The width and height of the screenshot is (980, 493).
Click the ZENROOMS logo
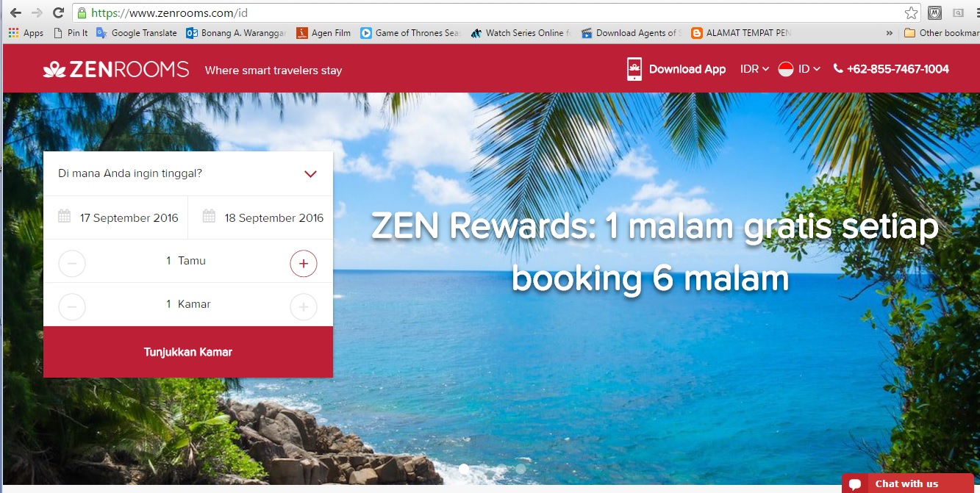point(116,70)
